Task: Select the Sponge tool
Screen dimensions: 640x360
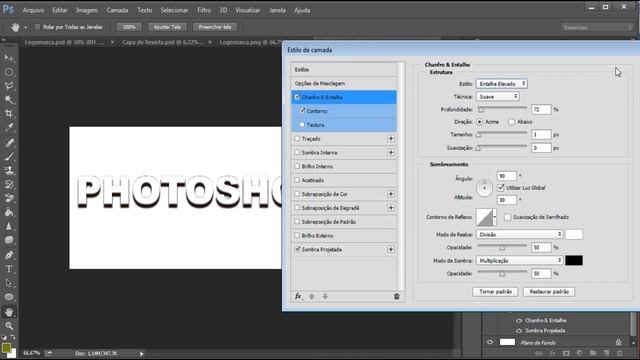Action: pos(9,240)
